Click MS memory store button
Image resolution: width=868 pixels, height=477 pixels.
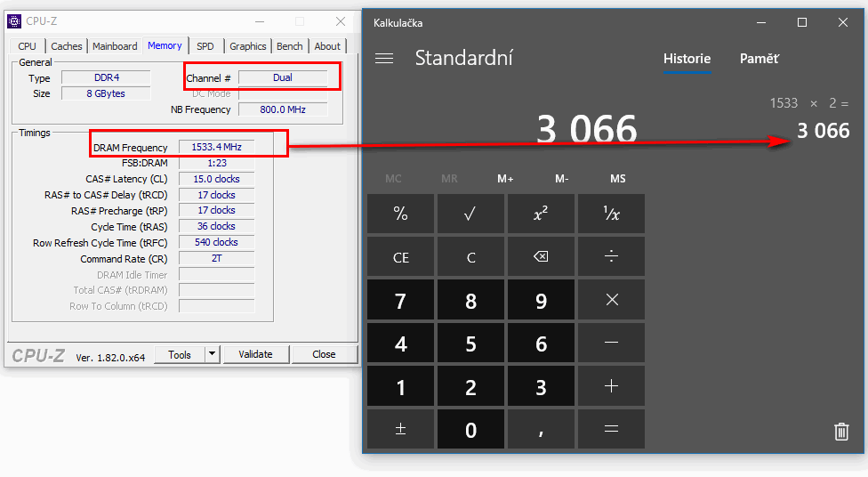coord(618,178)
